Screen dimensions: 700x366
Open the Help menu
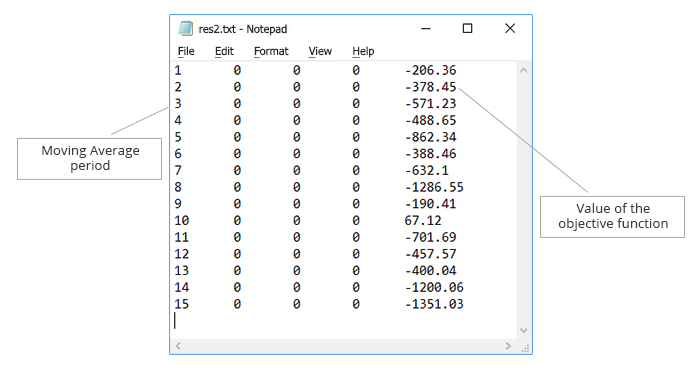[363, 51]
